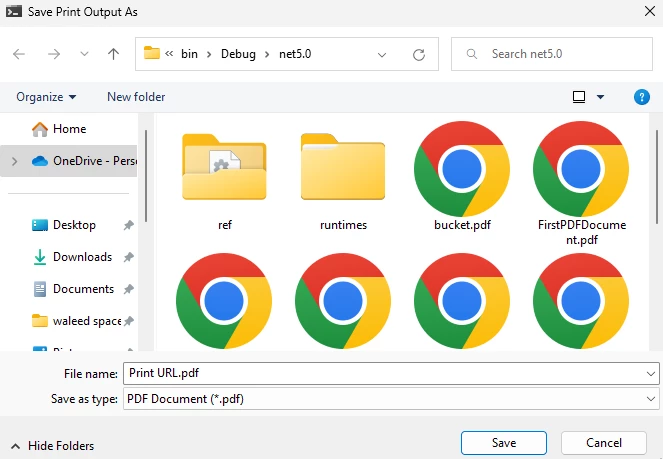Screen dimensions: 663x459
Task: Select Documents in navigation pane
Action: click(x=83, y=289)
